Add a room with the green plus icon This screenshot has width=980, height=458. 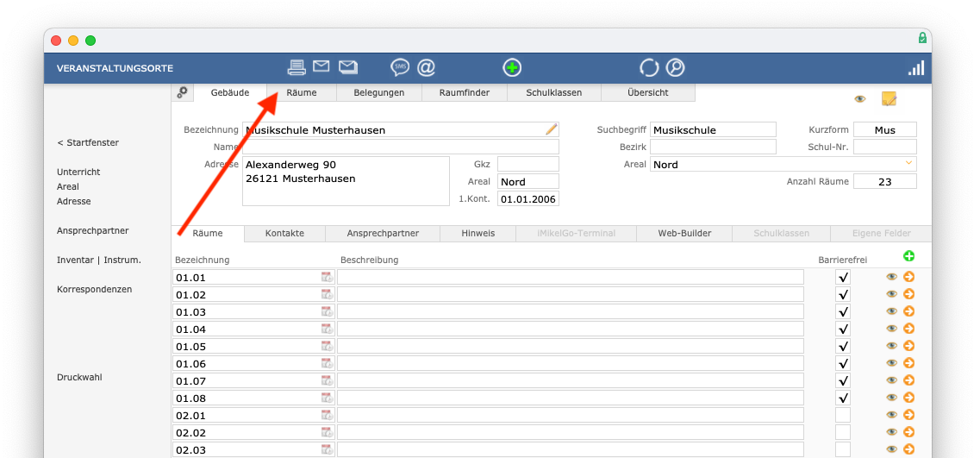tap(908, 256)
